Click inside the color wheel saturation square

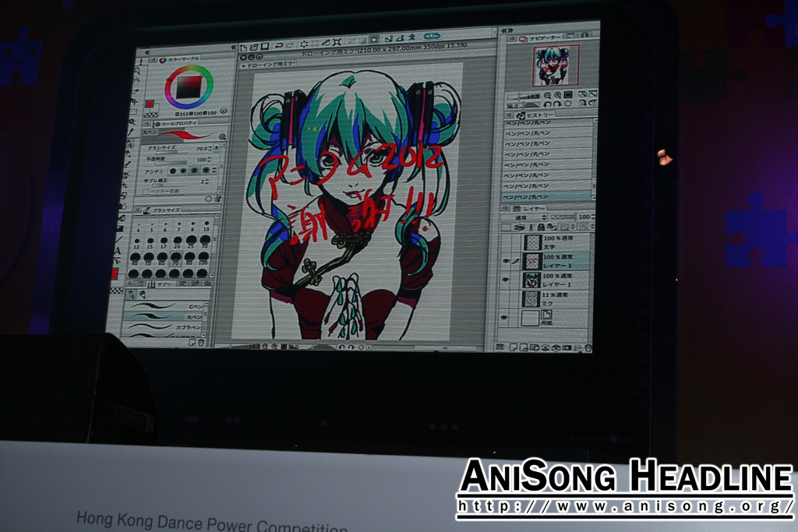coord(189,87)
